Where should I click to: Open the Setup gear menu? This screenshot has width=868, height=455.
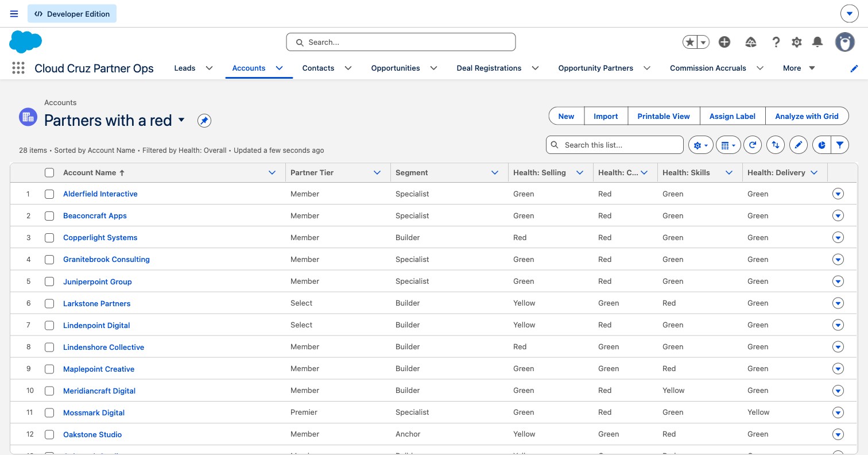pos(796,42)
